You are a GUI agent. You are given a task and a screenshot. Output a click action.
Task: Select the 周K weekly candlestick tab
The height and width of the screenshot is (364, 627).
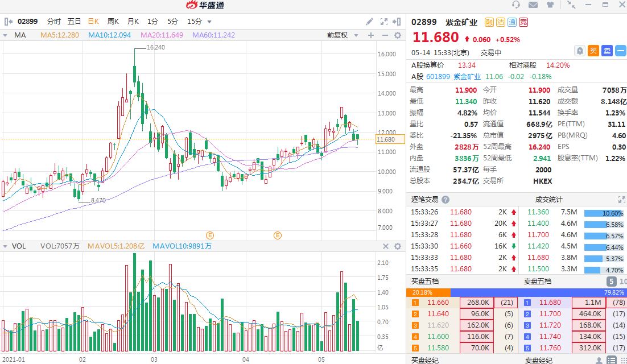point(113,22)
